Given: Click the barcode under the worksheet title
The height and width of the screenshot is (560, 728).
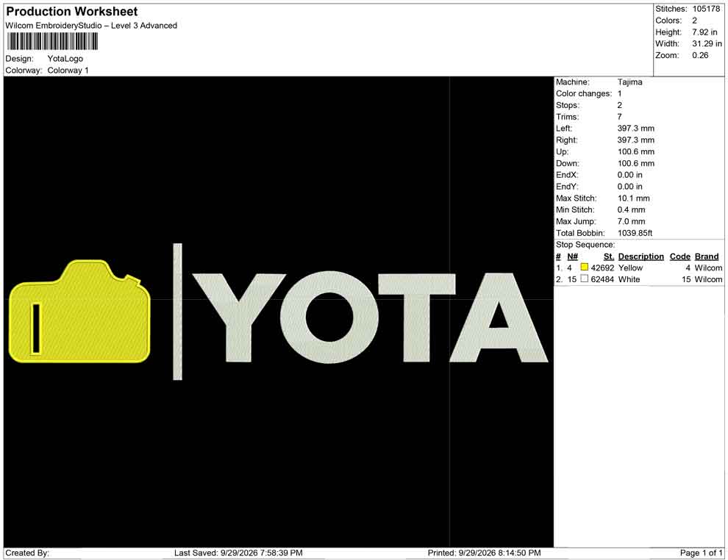Looking at the screenshot, I should pos(52,41).
